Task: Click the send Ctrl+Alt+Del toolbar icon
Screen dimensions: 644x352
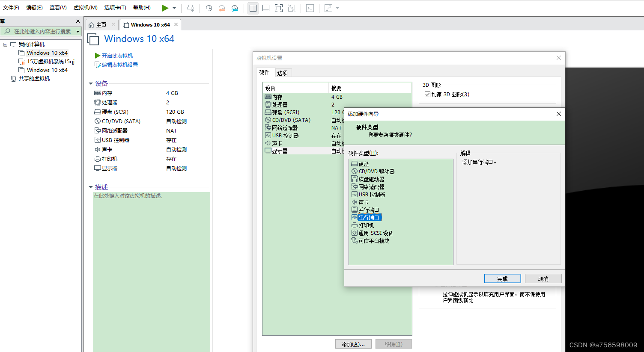Action: coord(191,8)
